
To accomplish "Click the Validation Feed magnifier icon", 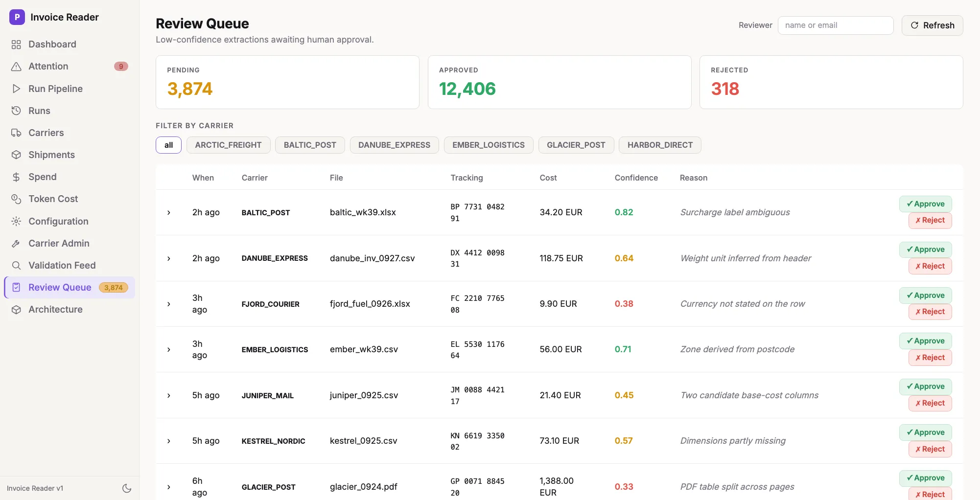I will click(16, 265).
